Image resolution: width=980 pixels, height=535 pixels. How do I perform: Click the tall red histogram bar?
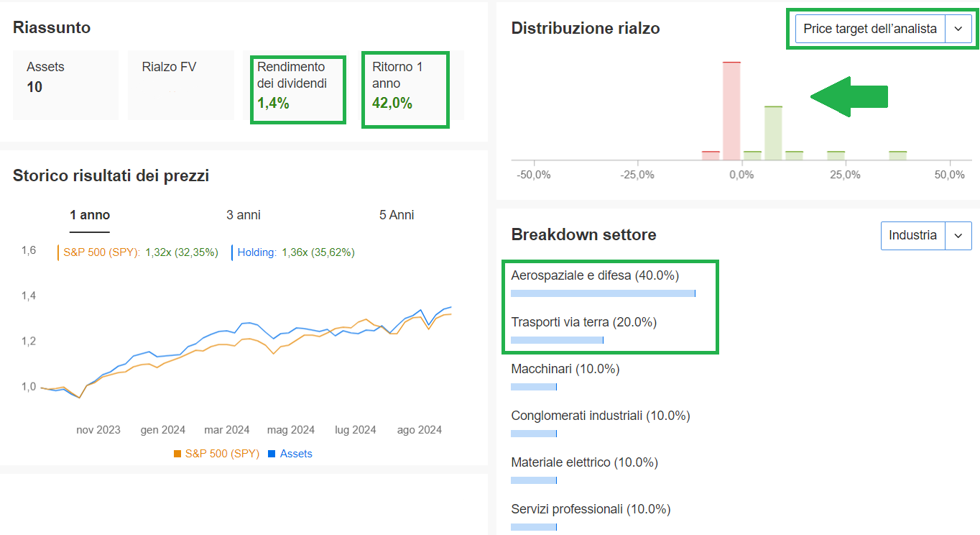click(x=731, y=111)
